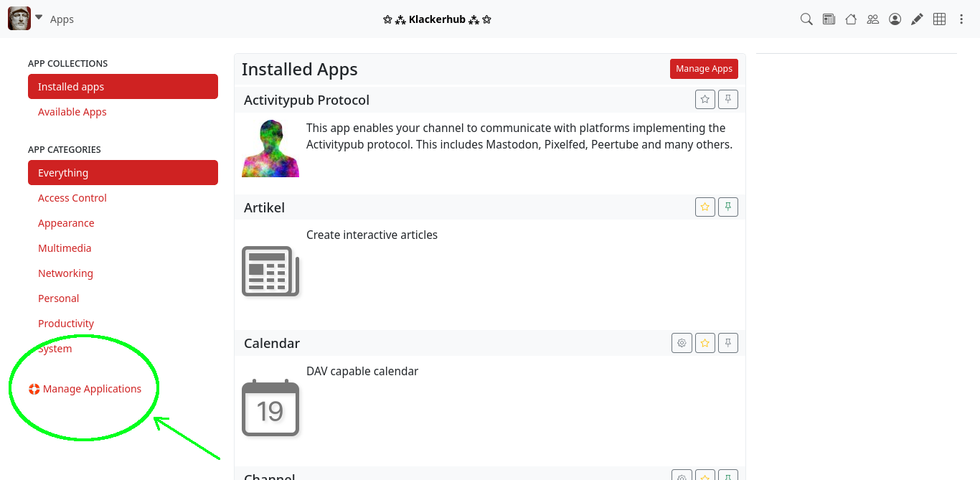Open the connections people icon

point(873,19)
